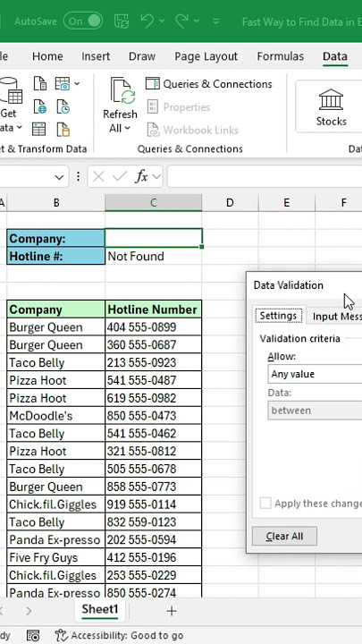Image resolution: width=362 pixels, height=644 pixels.
Task: Click the Undo arrow icon
Action: (x=147, y=21)
